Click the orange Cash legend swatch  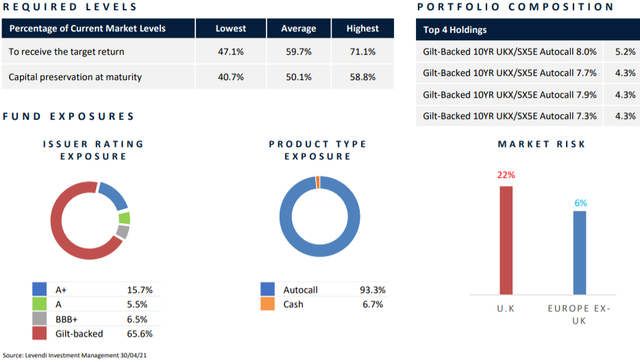click(268, 304)
